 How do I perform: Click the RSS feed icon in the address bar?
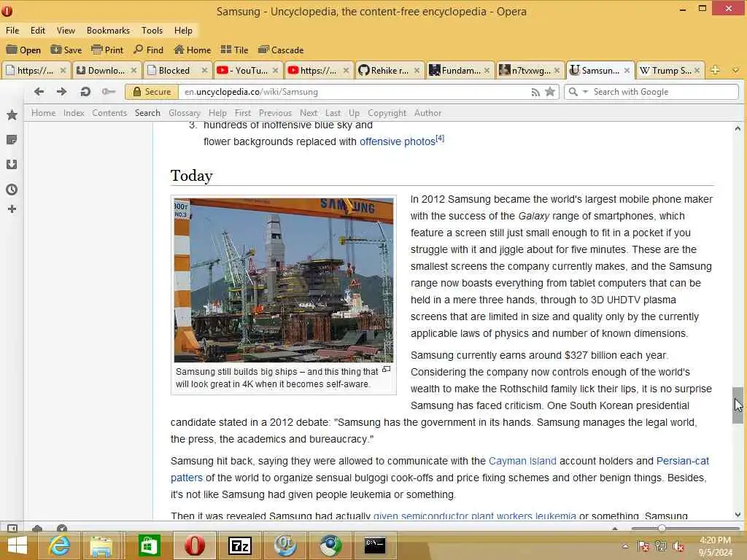pyautogui.click(x=535, y=93)
